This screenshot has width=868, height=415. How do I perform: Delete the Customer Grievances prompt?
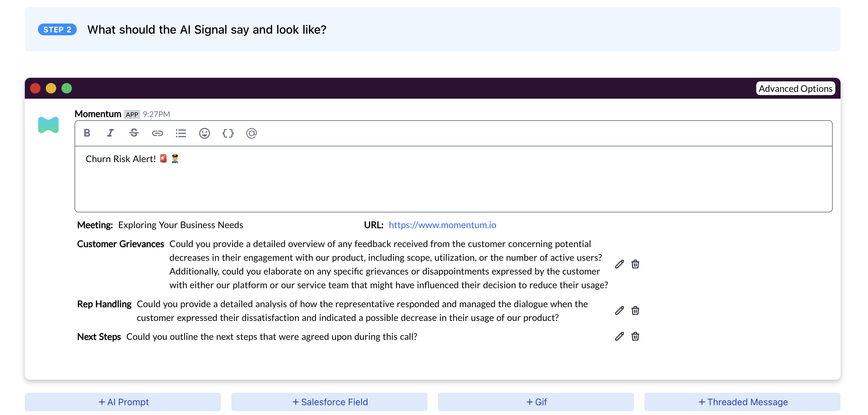[x=635, y=264]
